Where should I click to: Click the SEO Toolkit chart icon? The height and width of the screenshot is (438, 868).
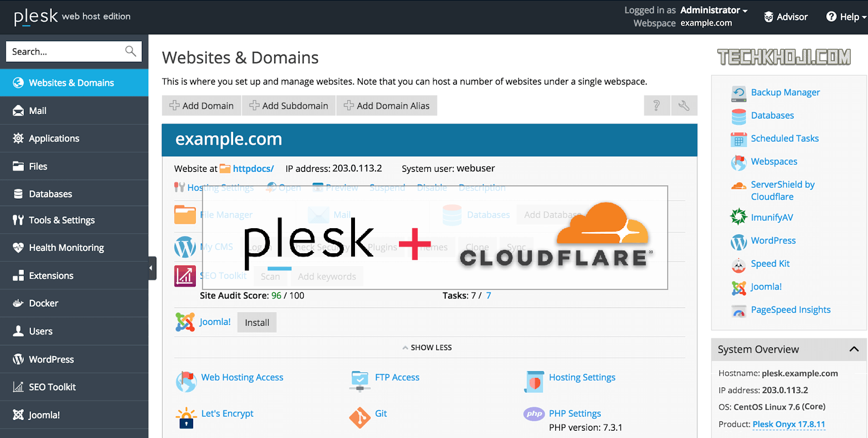pyautogui.click(x=185, y=276)
